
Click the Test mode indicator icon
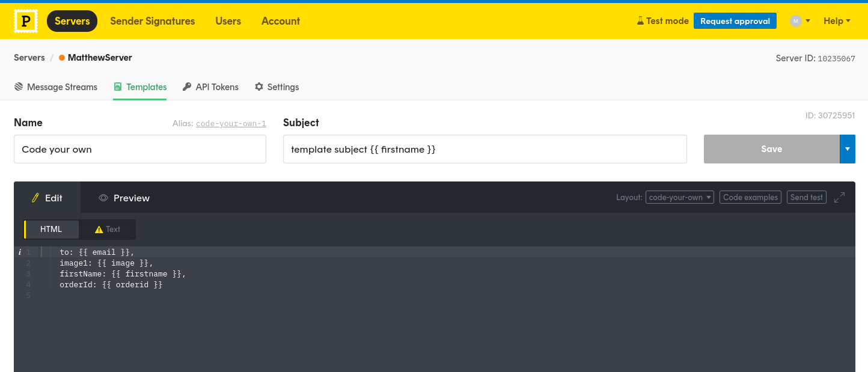click(x=639, y=20)
